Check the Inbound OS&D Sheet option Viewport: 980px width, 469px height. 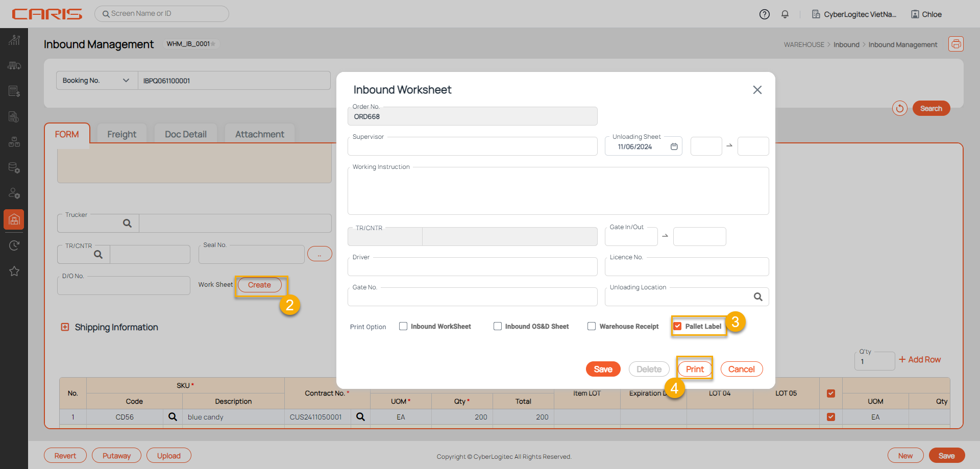pos(498,327)
